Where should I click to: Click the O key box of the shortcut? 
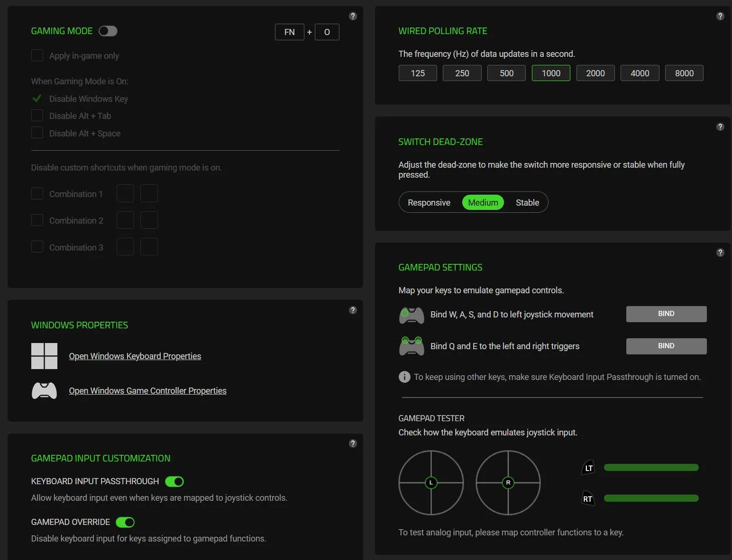[327, 32]
